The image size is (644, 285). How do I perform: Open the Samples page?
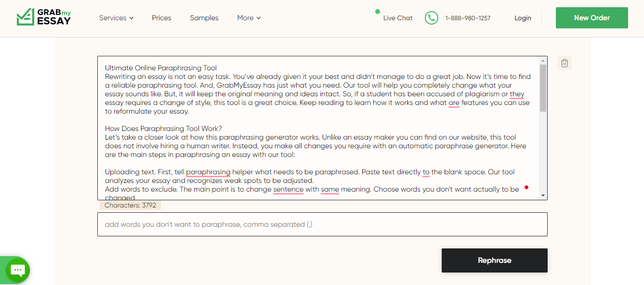pyautogui.click(x=204, y=18)
